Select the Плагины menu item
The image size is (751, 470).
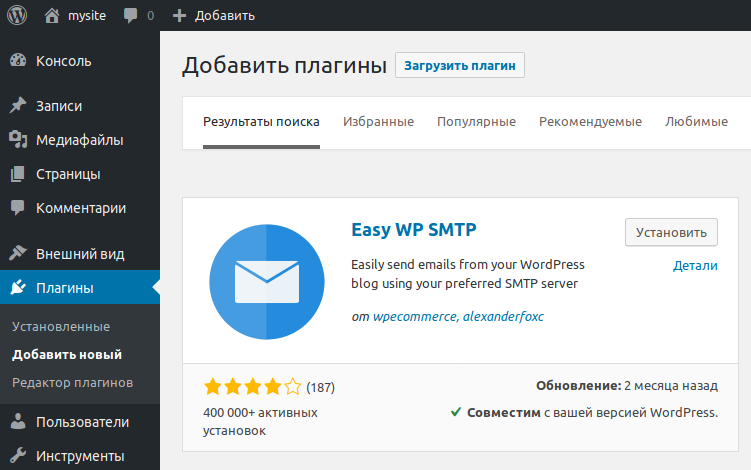pyautogui.click(x=80, y=287)
